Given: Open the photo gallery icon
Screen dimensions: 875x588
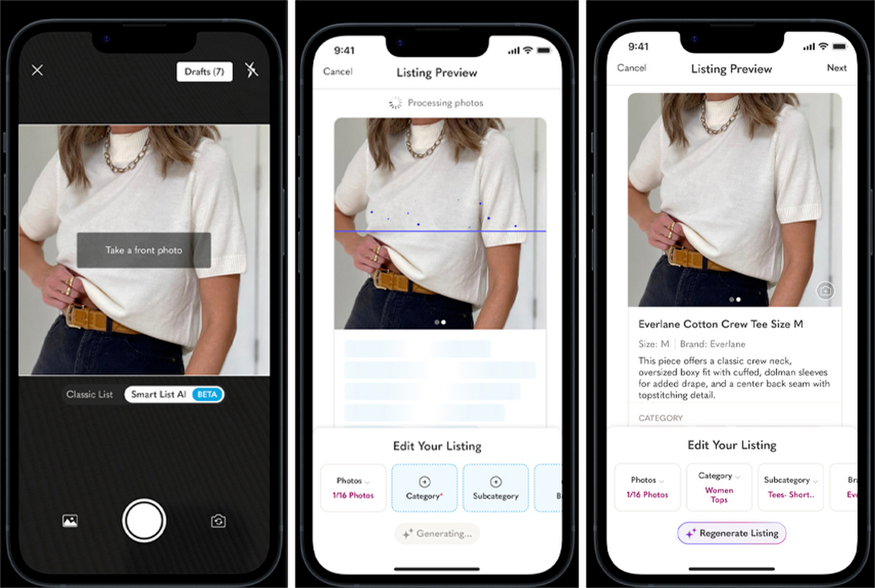Looking at the screenshot, I should pyautogui.click(x=70, y=521).
